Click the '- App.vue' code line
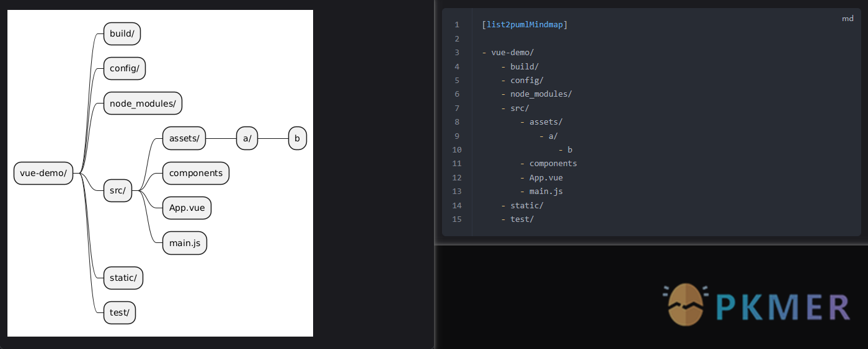This screenshot has height=349, width=868. click(x=541, y=177)
